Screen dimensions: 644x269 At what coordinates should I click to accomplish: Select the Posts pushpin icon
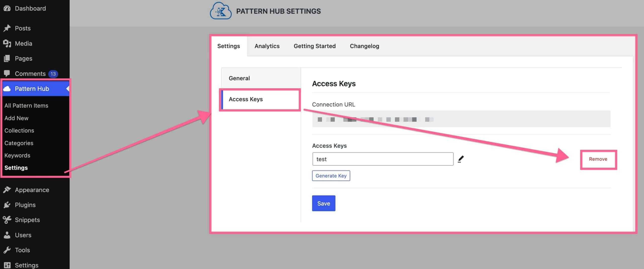[x=7, y=28]
